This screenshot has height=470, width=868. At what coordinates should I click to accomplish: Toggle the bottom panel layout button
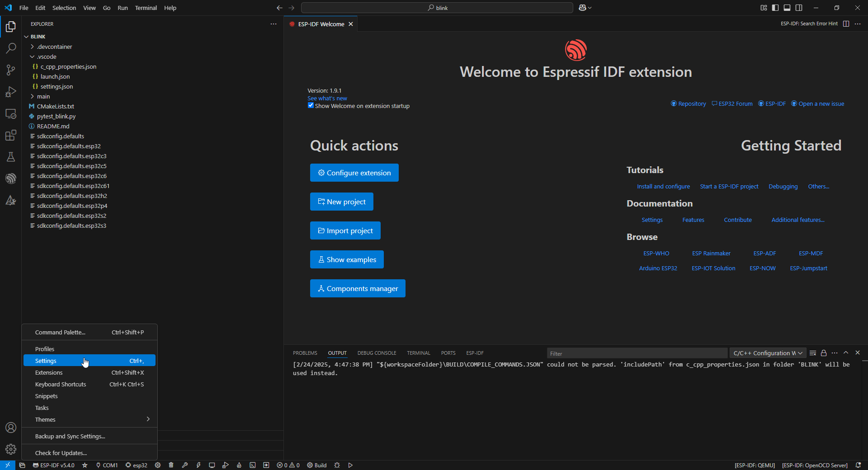tap(787, 8)
